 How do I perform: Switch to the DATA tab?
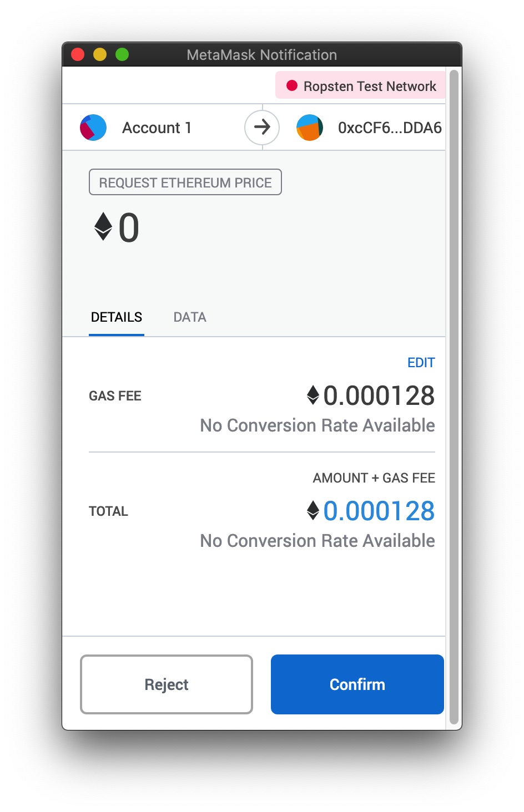point(190,317)
